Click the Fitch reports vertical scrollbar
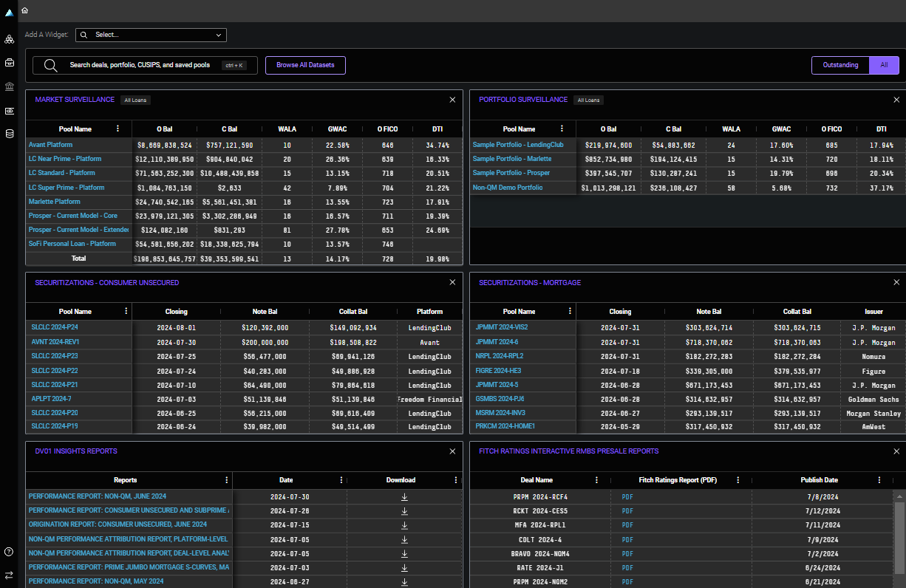 899,538
